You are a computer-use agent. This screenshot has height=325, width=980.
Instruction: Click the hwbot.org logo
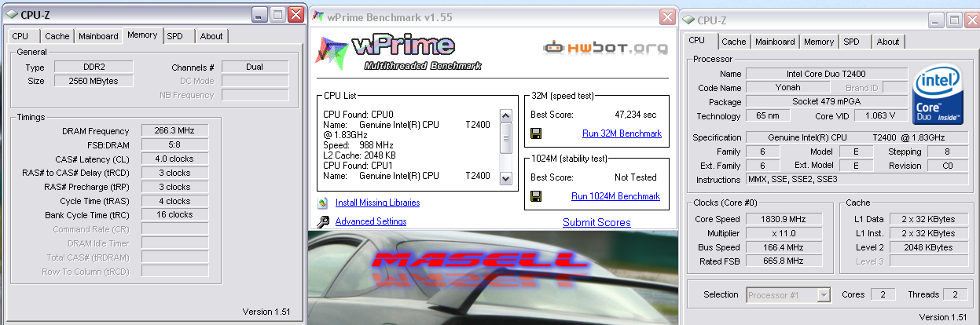(x=605, y=49)
